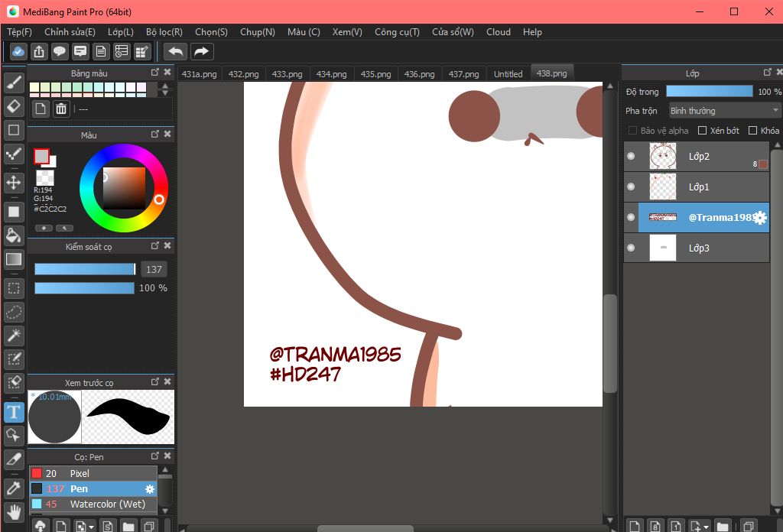Screen dimensions: 783x532
Task: Select the Lớp1 layer
Action: click(697, 187)
